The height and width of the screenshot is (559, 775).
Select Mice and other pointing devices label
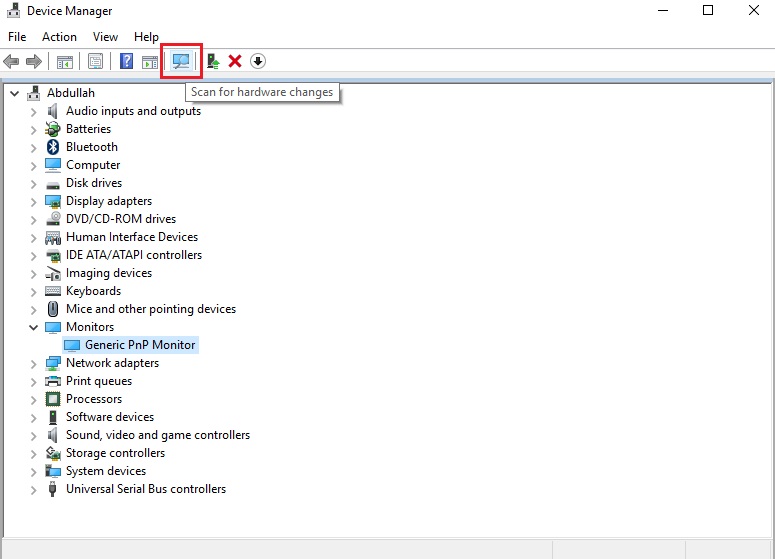point(151,309)
